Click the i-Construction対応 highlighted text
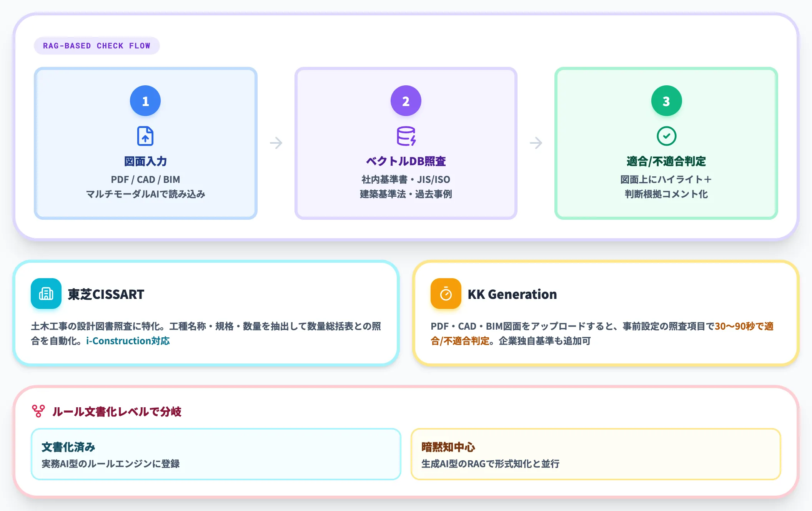 [x=128, y=341]
